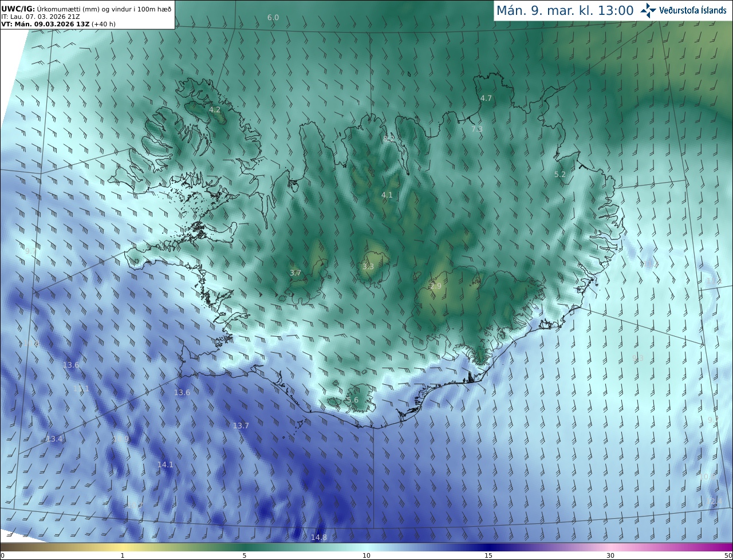Click the 9.3 value southeast of Iceland
Viewport: 733px width, 560px height.
[x=638, y=358]
